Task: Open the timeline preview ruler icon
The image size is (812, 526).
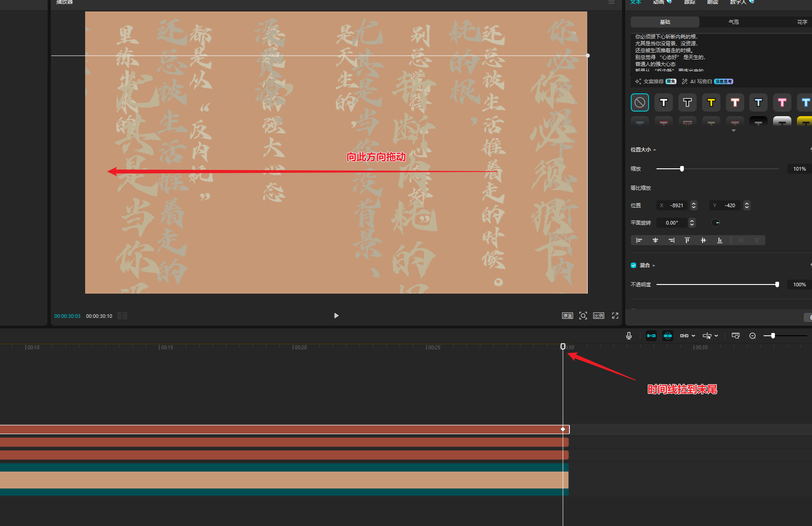Action: click(736, 336)
